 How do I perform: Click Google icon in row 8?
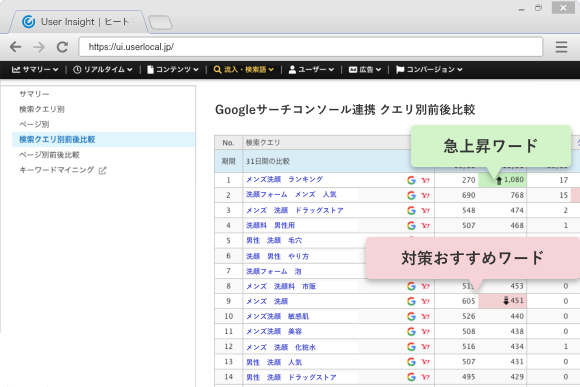click(x=411, y=286)
